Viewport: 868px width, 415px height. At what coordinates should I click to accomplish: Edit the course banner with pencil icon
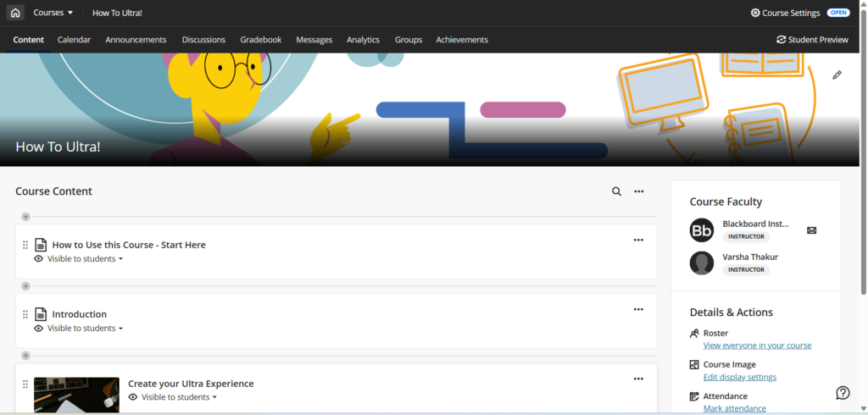coord(837,75)
